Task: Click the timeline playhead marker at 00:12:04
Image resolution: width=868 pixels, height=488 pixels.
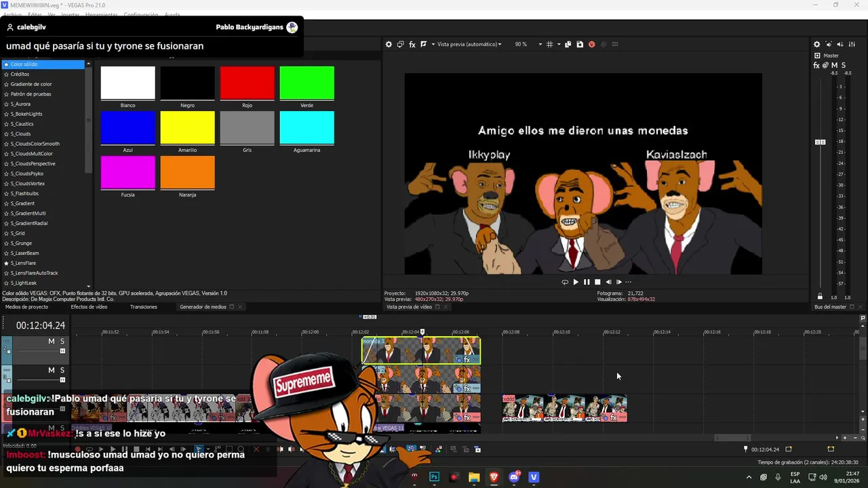Action: (x=422, y=332)
